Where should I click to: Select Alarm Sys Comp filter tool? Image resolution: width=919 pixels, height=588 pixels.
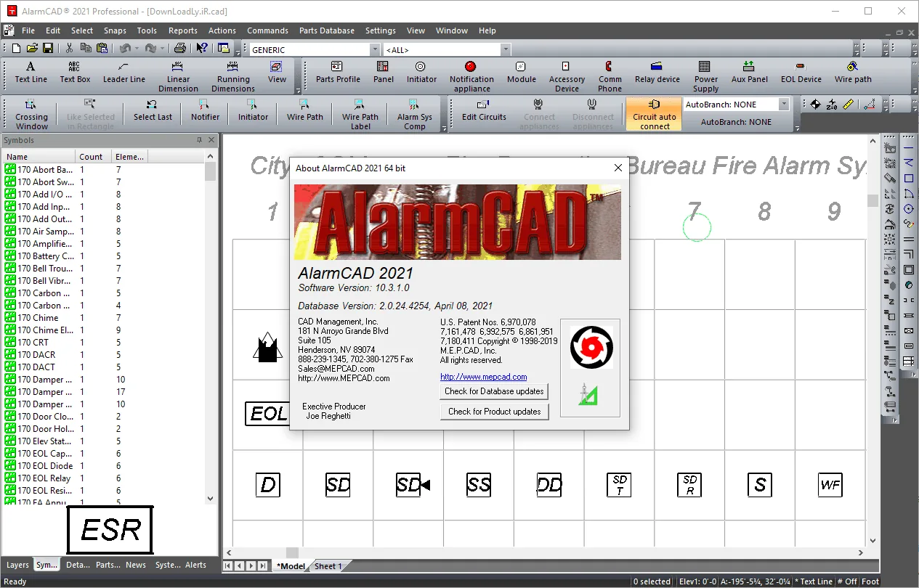(x=414, y=114)
